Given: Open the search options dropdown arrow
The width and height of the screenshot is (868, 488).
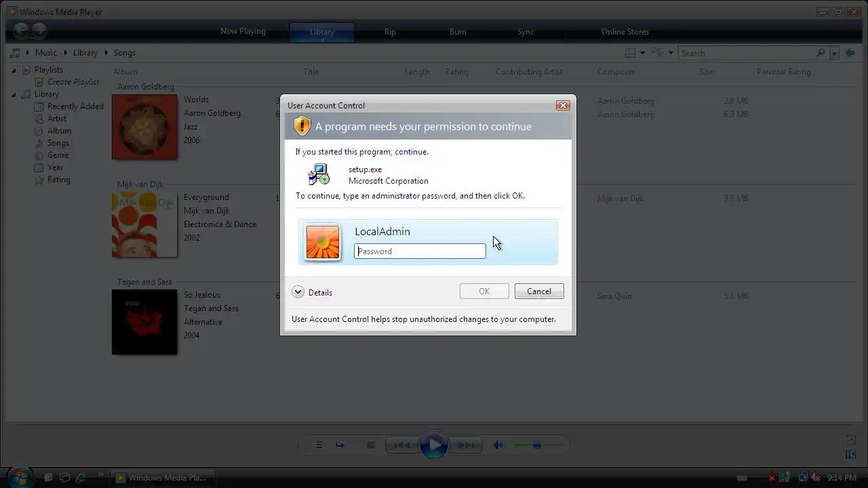Looking at the screenshot, I should point(835,53).
